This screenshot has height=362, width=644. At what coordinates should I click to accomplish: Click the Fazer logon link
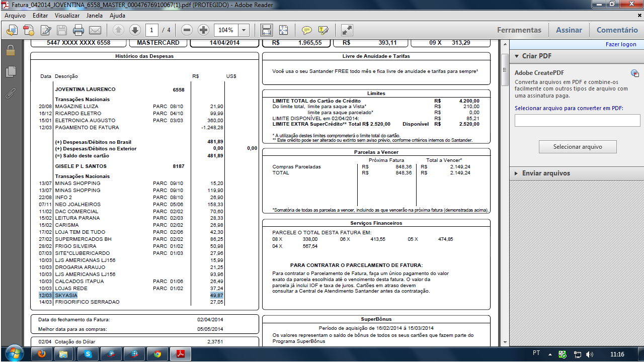[x=621, y=44]
